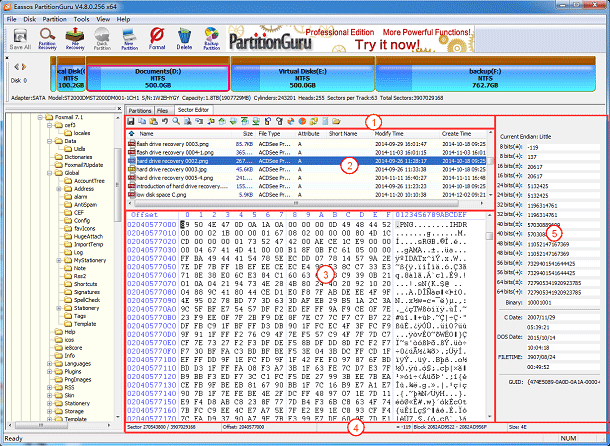
Task: Sort files by the Size column header
Action: (x=248, y=134)
